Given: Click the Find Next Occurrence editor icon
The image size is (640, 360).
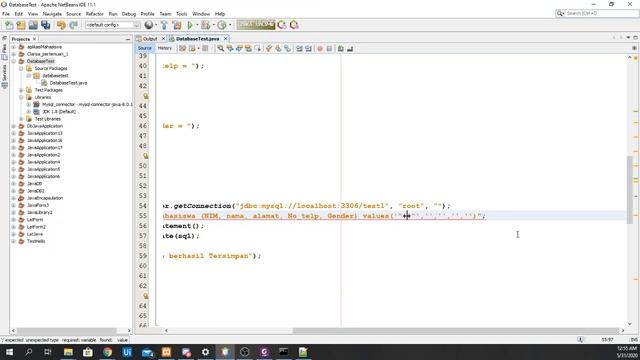Looking at the screenshot, I should tap(239, 49).
